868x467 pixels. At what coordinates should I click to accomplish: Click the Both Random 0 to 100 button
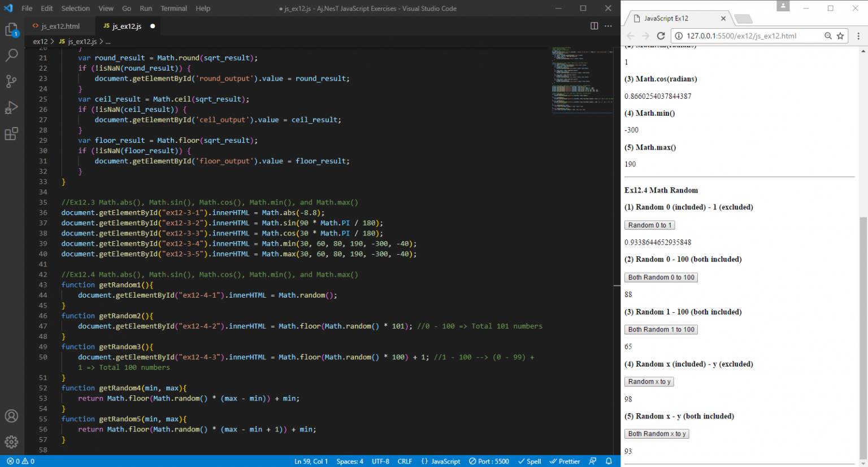point(661,277)
